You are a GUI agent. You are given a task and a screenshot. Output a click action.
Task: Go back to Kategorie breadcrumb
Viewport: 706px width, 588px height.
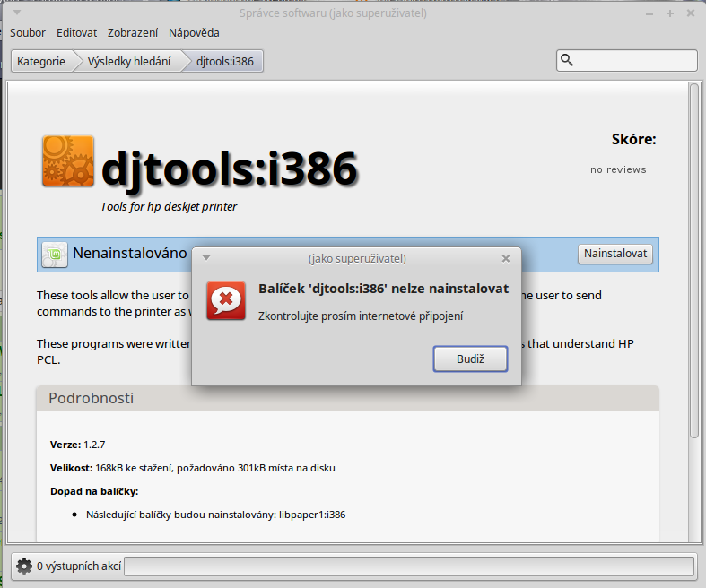click(40, 62)
